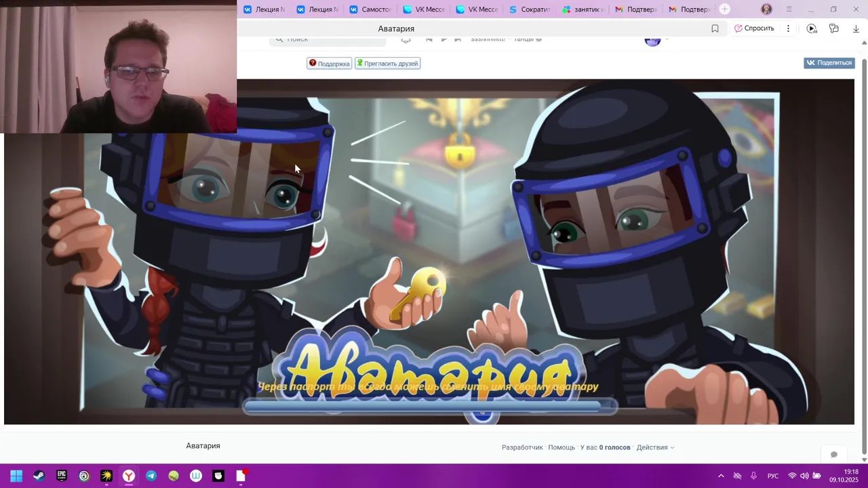Bookmark this page with the bookmark icon
The height and width of the screenshot is (488, 868).
[x=715, y=28]
